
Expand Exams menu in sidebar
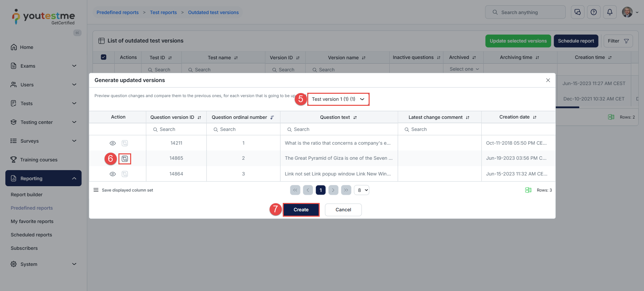[44, 66]
